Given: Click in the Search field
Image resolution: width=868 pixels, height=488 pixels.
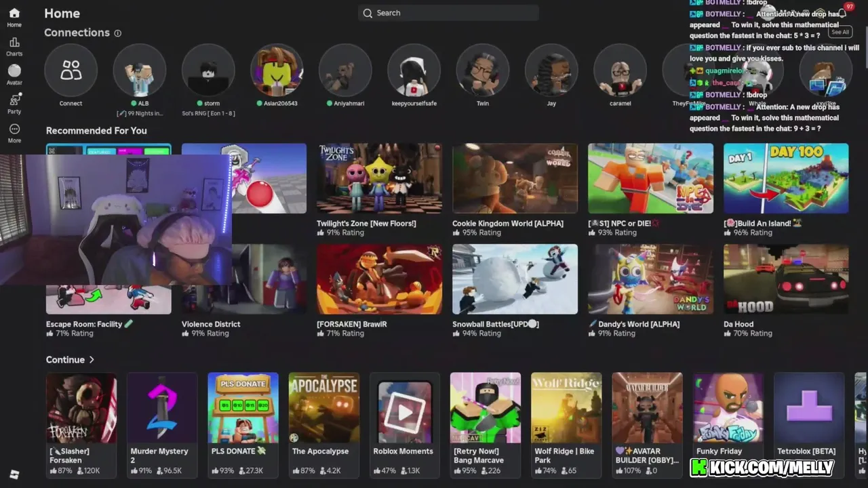Looking at the screenshot, I should (448, 13).
